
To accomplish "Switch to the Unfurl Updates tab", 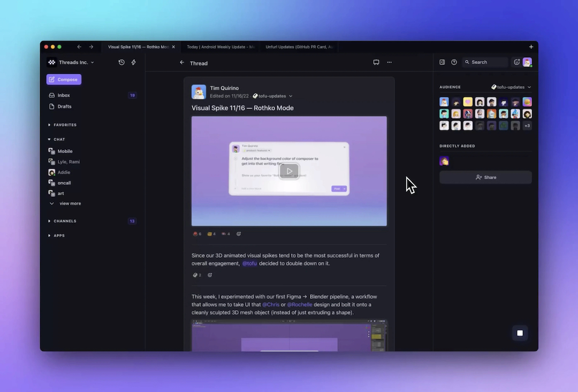I will coord(300,47).
